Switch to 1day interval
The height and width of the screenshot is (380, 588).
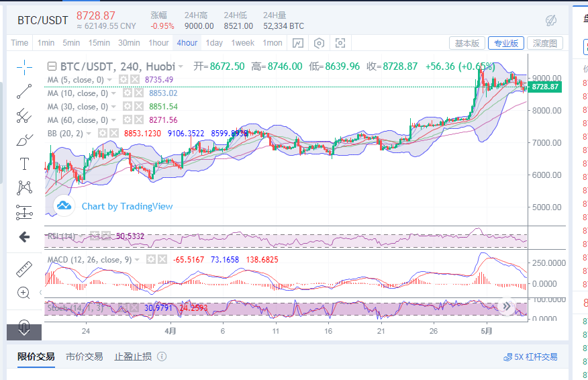[x=214, y=43]
